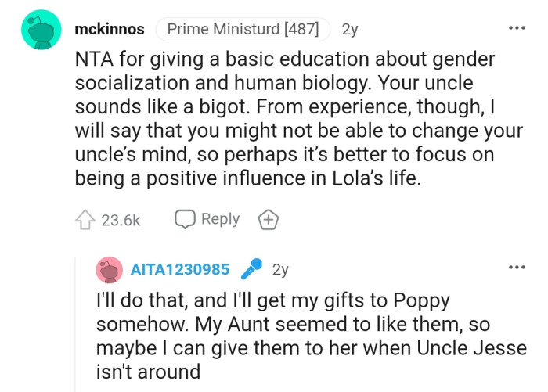Open the mckinnos username profile
This screenshot has width=548, height=392.
click(109, 30)
